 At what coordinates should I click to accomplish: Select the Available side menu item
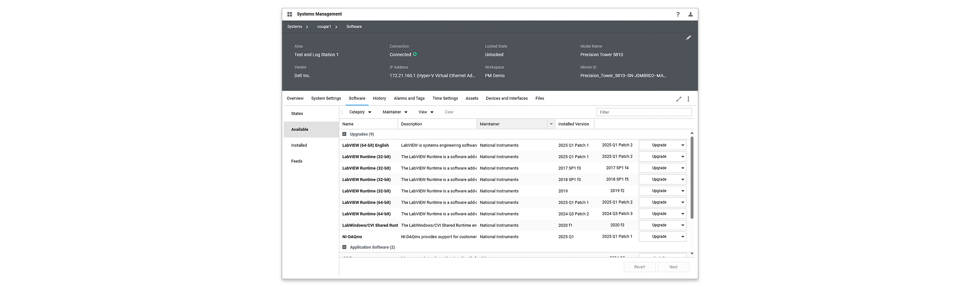(x=311, y=130)
